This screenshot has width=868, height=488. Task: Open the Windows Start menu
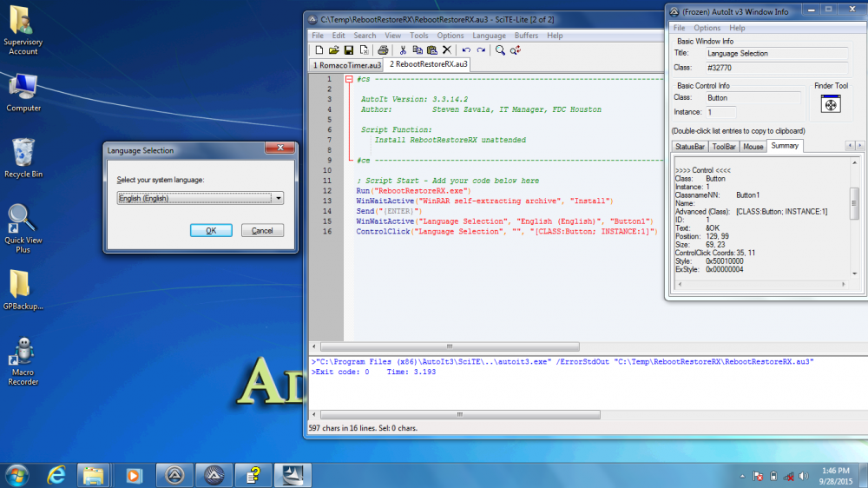click(x=17, y=475)
